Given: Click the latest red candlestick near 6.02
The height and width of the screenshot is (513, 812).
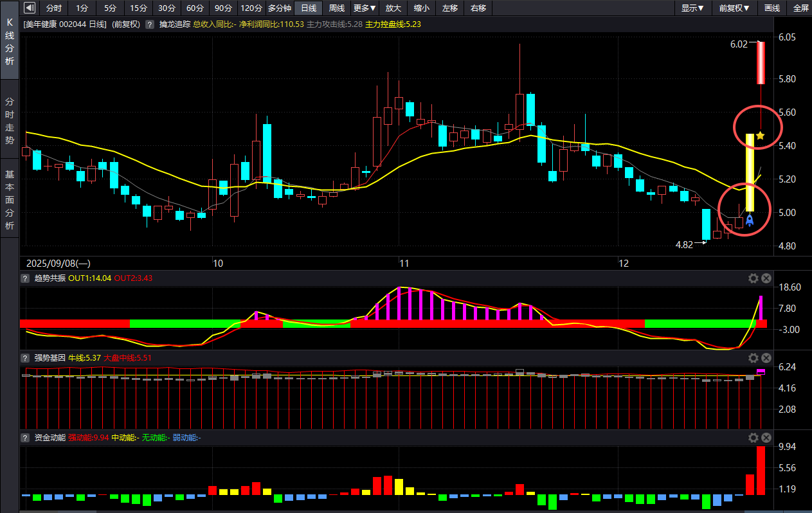Looking at the screenshot, I should tap(760, 62).
